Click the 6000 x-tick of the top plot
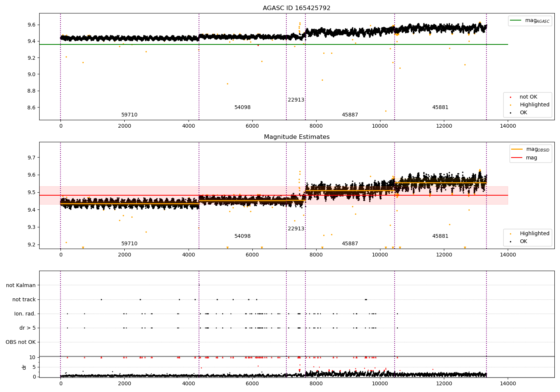 (252, 126)
